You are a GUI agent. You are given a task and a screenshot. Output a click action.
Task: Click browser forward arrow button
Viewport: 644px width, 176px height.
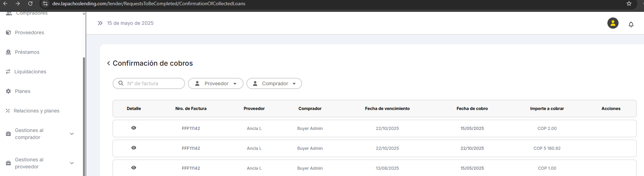pyautogui.click(x=18, y=3)
